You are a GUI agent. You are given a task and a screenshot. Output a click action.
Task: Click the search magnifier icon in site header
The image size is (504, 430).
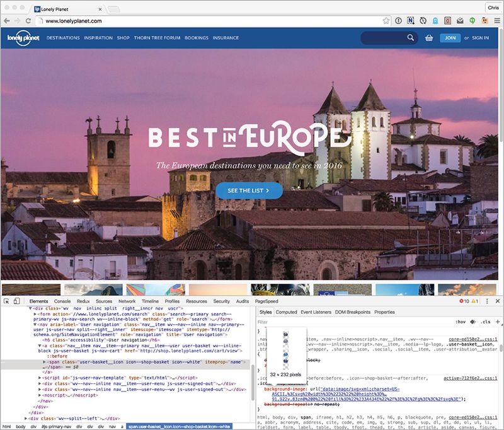point(411,38)
